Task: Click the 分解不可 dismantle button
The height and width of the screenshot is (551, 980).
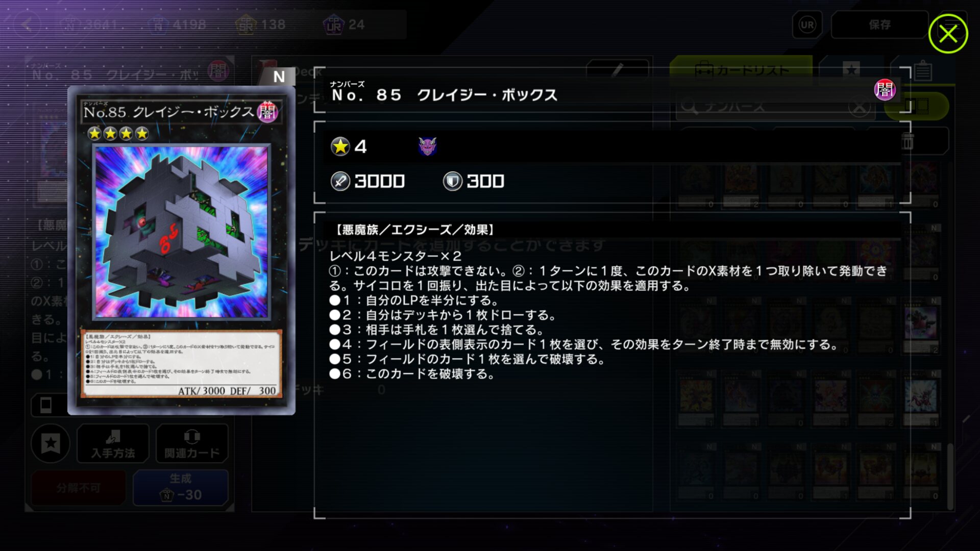Action: click(79, 487)
